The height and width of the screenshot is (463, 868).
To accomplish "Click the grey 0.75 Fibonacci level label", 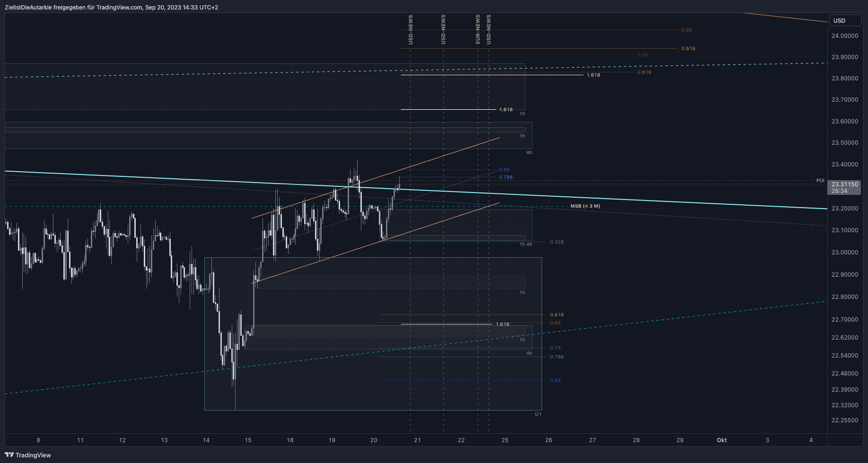I will (x=555, y=348).
